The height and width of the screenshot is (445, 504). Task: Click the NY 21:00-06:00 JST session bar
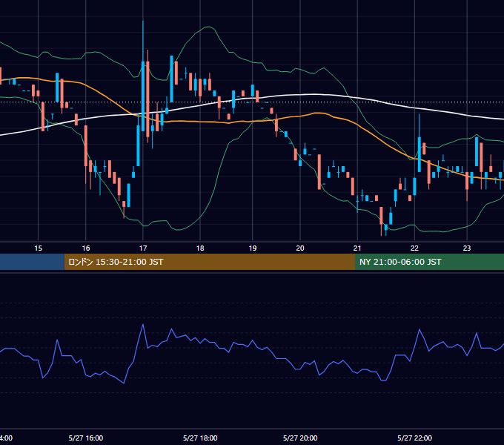coord(429,262)
